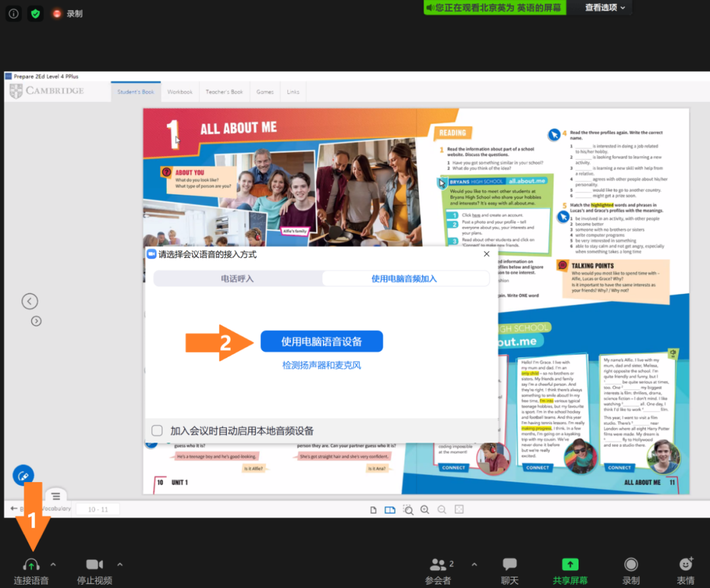Screen dimensions: 710x588
Task: Click the green encryption shield icon
Action: [x=35, y=13]
